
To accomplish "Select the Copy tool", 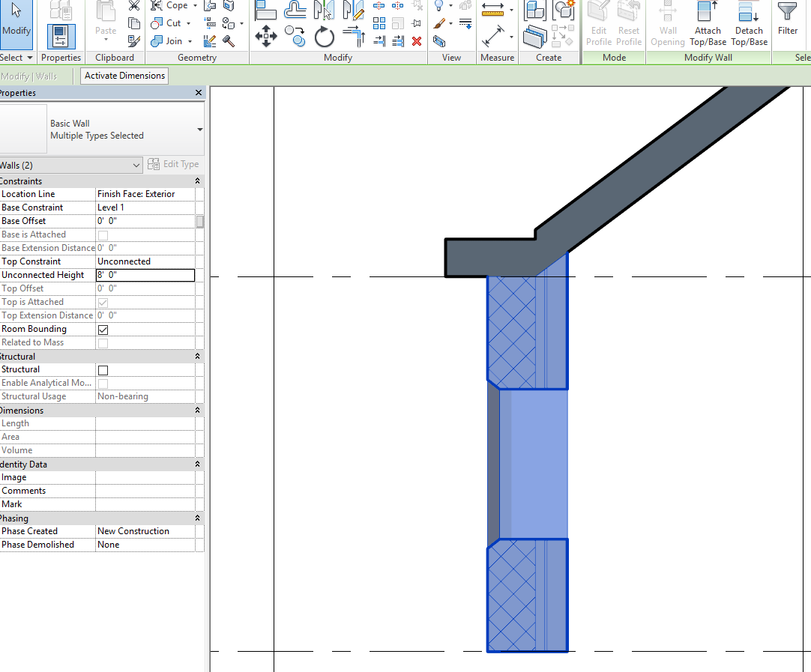I will coord(295,35).
